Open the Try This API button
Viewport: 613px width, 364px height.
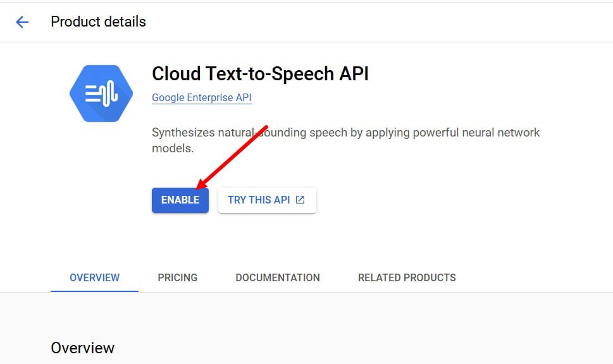[x=267, y=200]
